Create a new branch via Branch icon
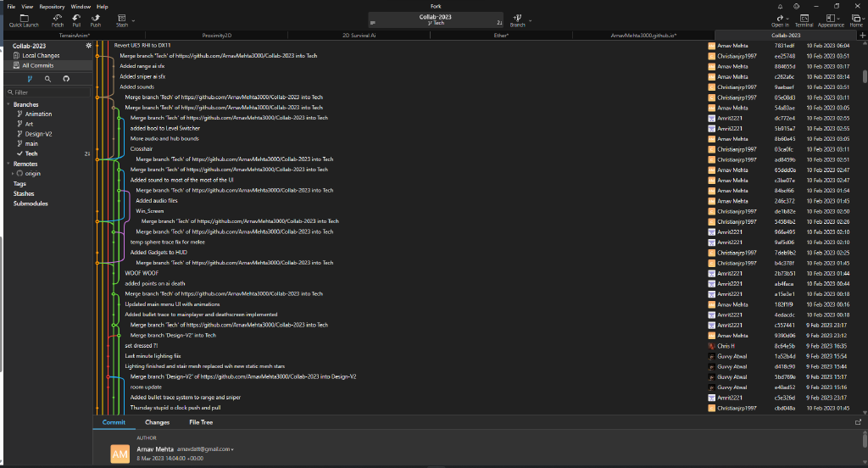The height and width of the screenshot is (468, 868). click(x=518, y=19)
